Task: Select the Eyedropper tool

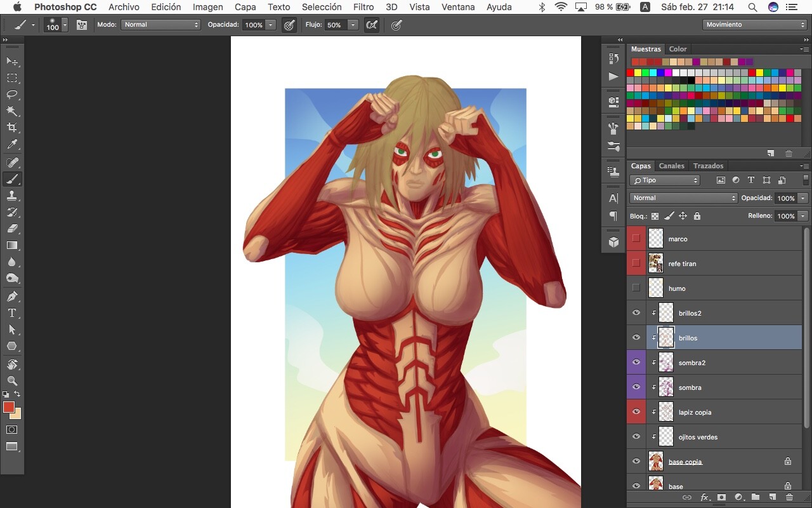Action: tap(12, 145)
